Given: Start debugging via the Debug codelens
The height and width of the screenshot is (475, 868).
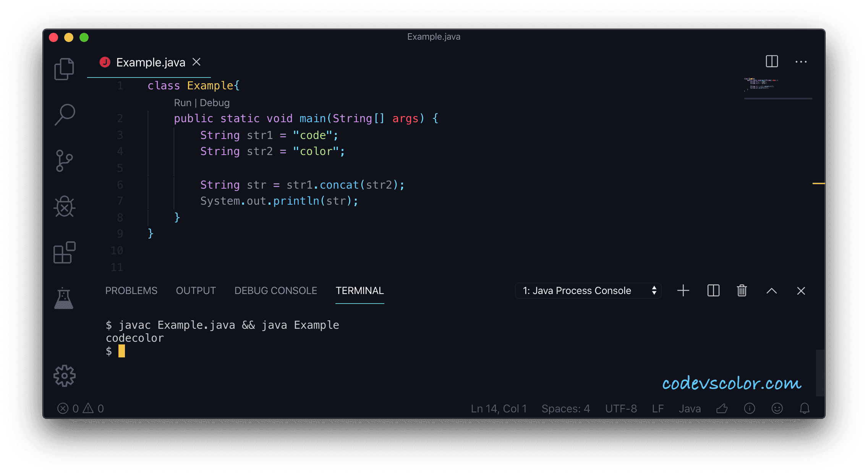Looking at the screenshot, I should 214,102.
